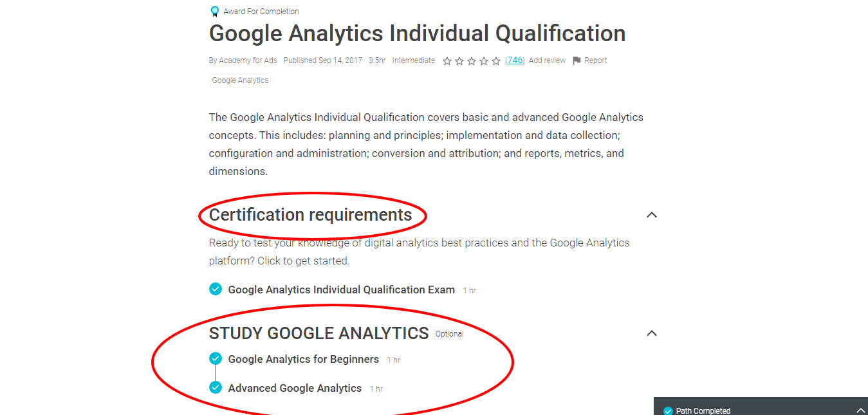
Task: Click the Award For Completion badge icon
Action: pos(214,10)
